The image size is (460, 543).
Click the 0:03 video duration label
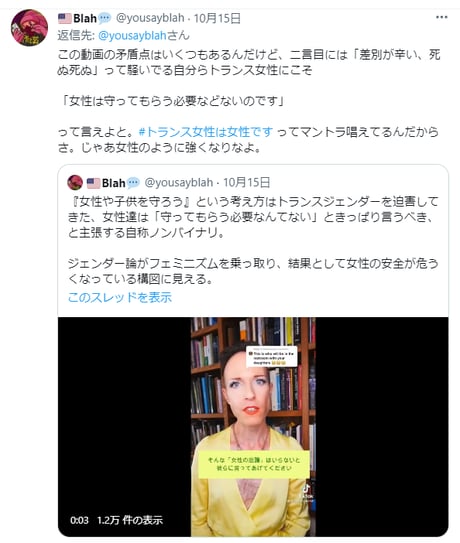[x=79, y=520]
